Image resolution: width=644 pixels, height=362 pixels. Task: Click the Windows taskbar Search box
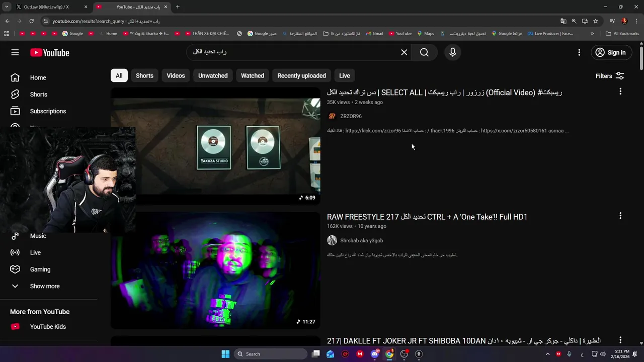271,354
